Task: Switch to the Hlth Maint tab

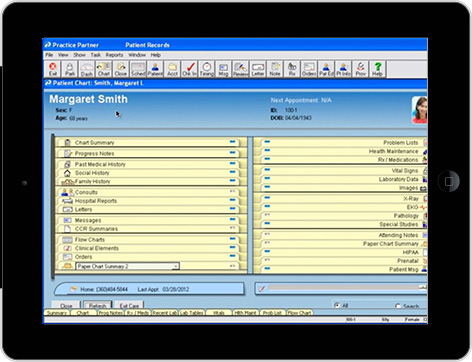Action: (245, 313)
